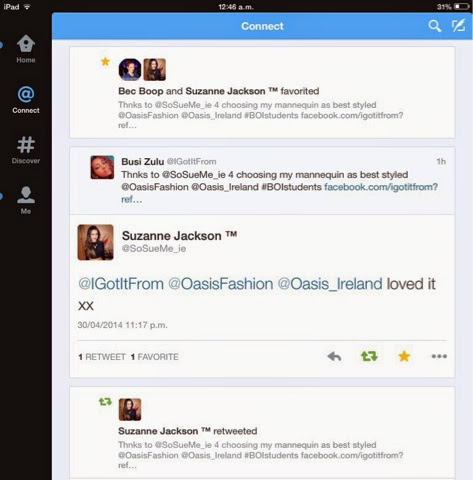This screenshot has height=480, width=473.
Task: Tap the search magnifier icon
Action: tap(434, 26)
